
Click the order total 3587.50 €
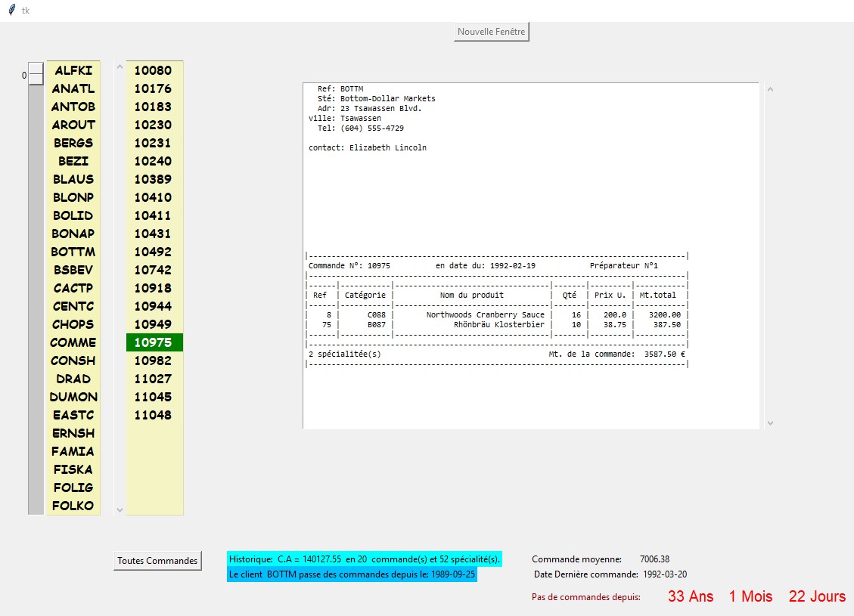point(664,354)
